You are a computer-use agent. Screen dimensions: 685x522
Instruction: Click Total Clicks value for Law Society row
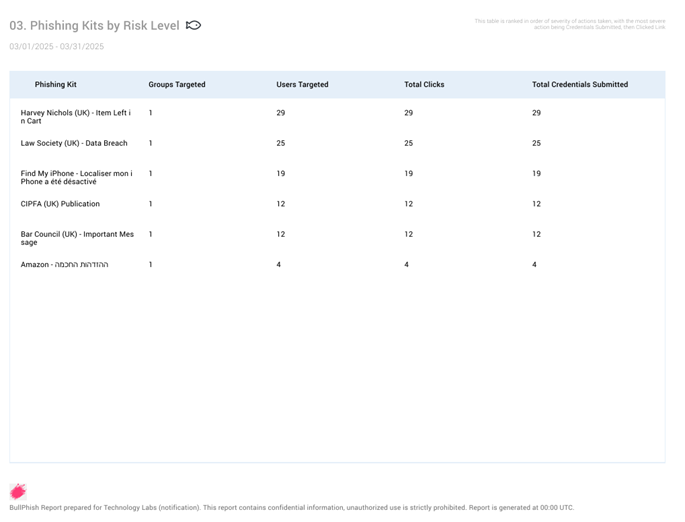coord(408,143)
